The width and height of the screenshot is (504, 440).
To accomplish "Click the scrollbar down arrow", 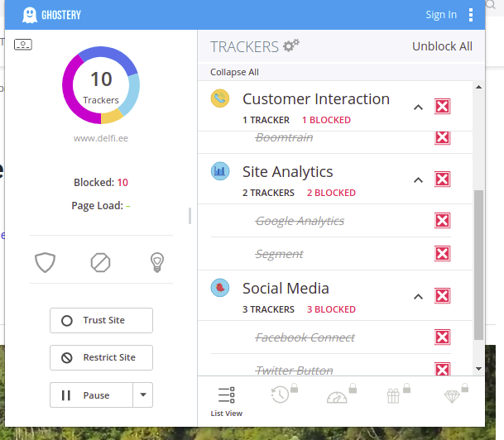I will click(478, 369).
